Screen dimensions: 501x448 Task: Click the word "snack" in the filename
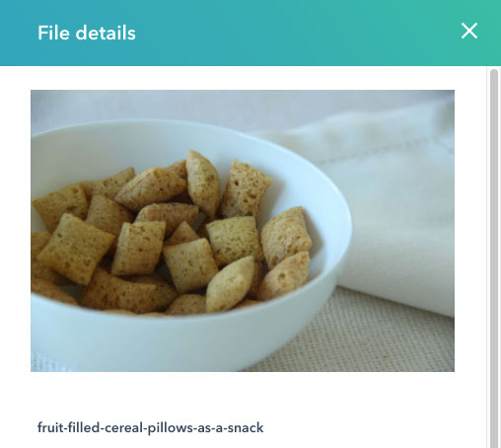click(x=246, y=427)
